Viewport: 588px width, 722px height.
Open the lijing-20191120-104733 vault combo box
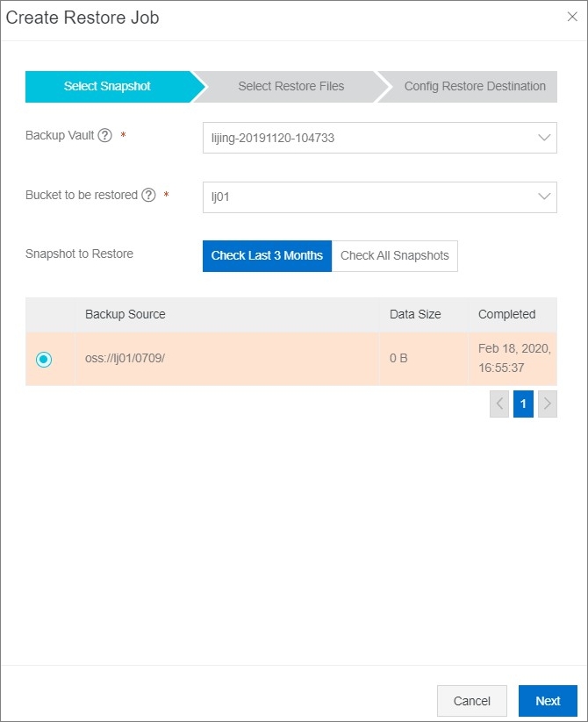click(380, 138)
